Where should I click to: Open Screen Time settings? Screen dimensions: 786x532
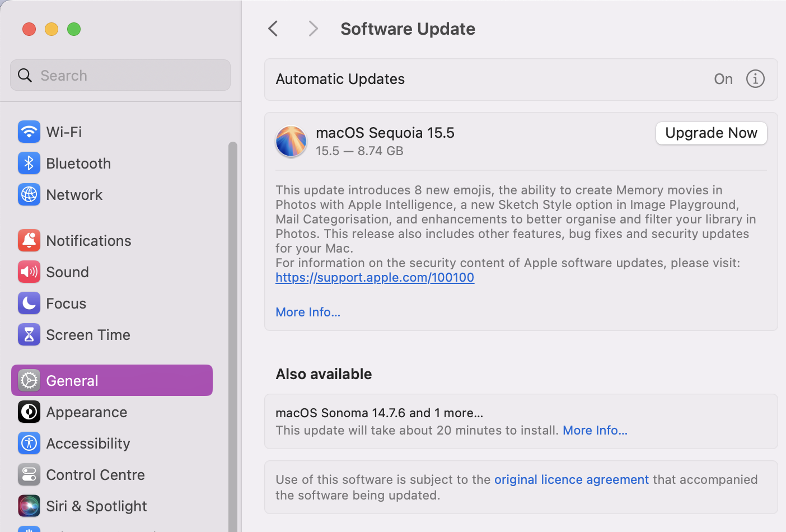click(87, 334)
